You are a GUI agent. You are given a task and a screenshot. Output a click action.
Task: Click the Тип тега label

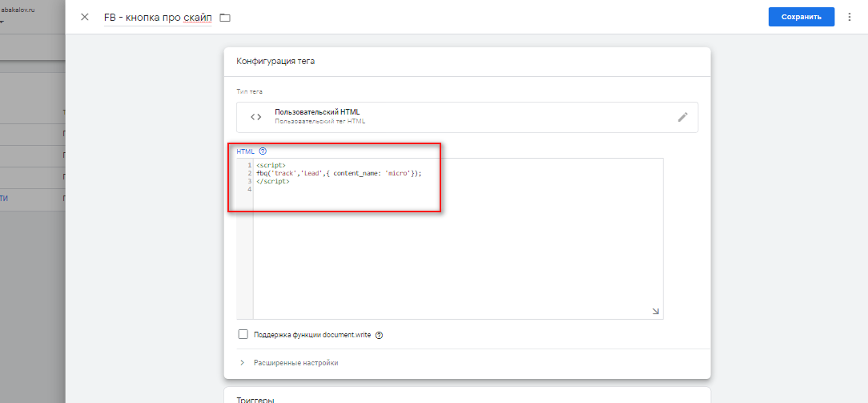(x=249, y=91)
